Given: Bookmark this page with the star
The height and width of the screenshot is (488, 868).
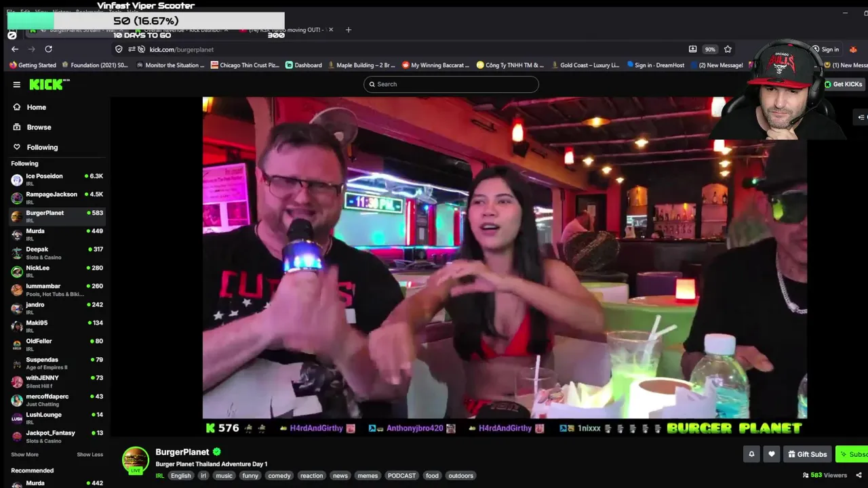Looking at the screenshot, I should point(728,49).
